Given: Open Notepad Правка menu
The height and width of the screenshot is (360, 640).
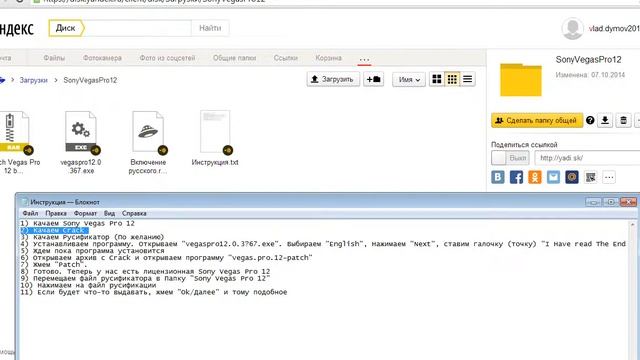Looking at the screenshot, I should tap(56, 213).
